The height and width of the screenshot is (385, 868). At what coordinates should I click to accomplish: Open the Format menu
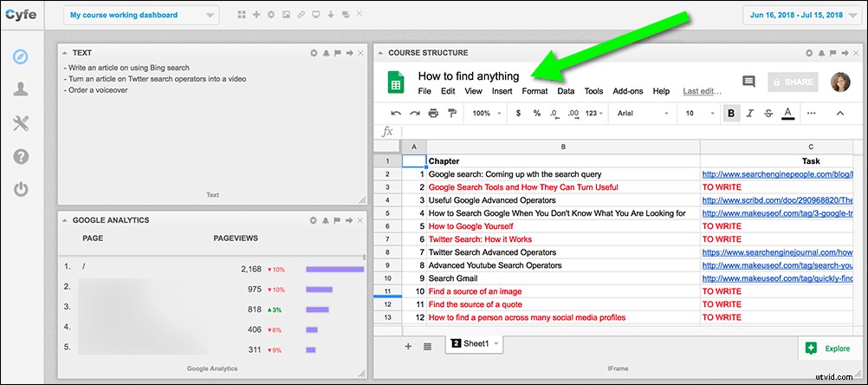[534, 91]
